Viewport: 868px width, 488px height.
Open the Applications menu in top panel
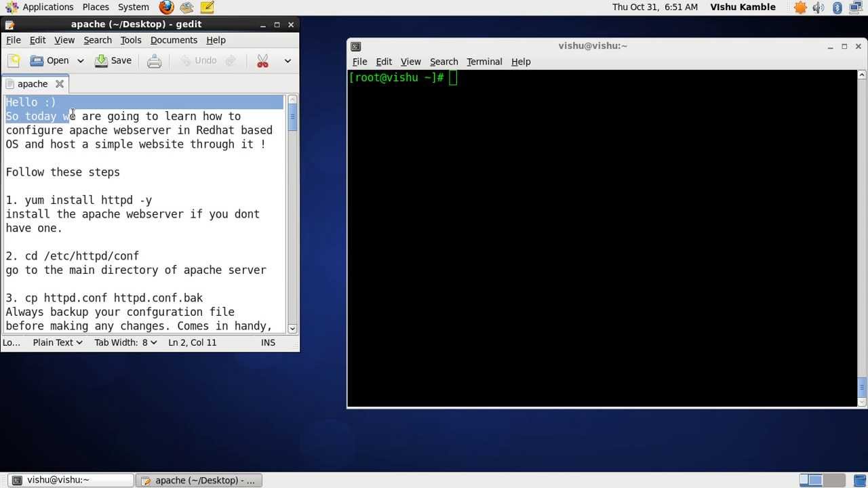[x=40, y=7]
